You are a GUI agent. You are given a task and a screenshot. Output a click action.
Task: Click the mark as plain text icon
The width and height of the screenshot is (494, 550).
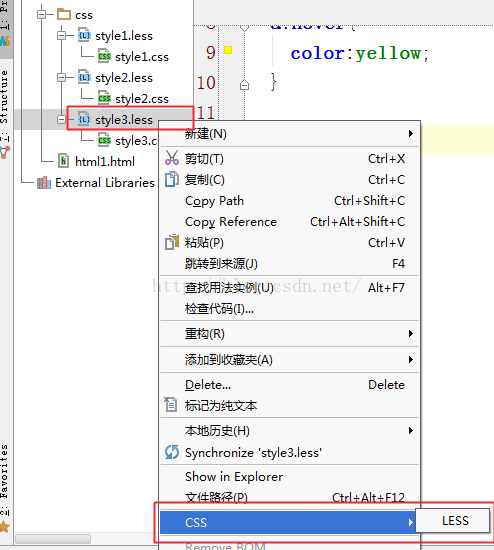coord(171,404)
